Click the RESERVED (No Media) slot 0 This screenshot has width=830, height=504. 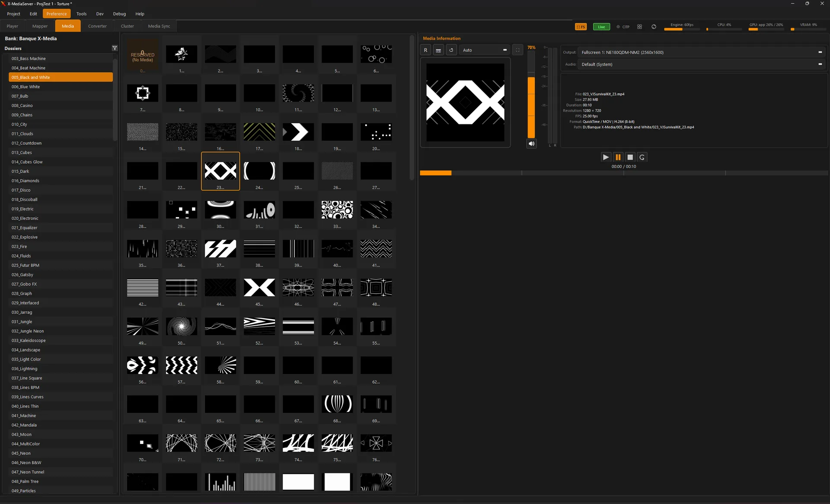143,54
